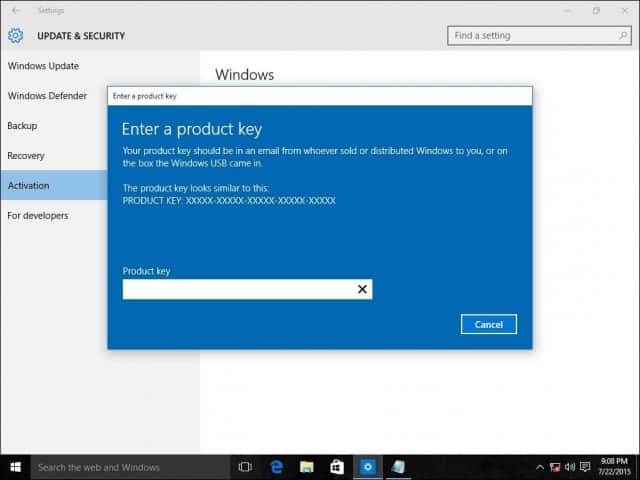Click the Settings back arrow
Image resolution: width=640 pixels, height=480 pixels.
(15, 11)
